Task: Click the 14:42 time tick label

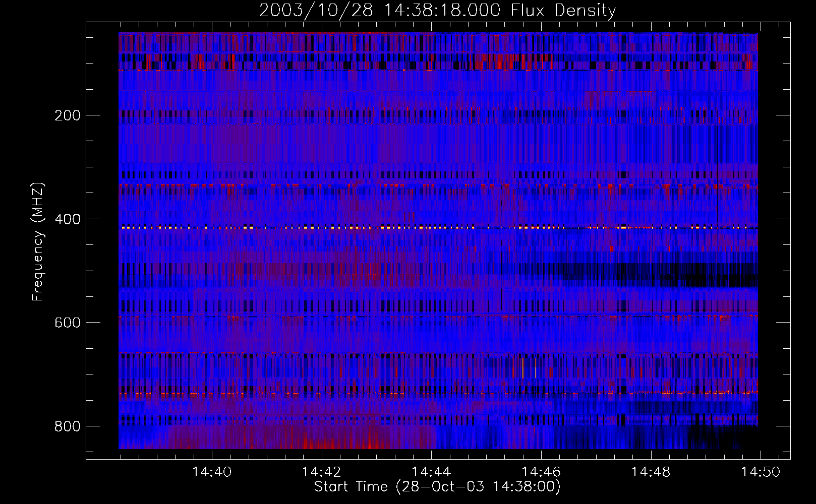Action: [x=321, y=472]
